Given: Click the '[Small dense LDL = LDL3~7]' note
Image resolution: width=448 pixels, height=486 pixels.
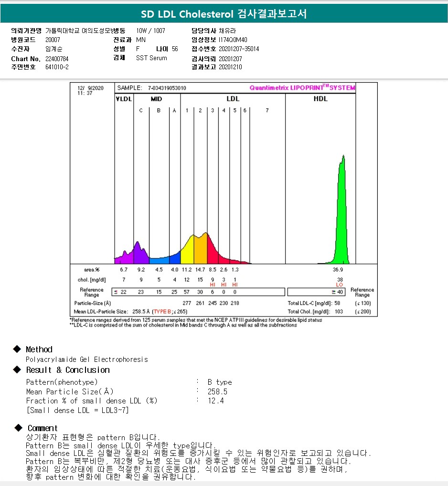Looking at the screenshot, I should (x=77, y=411).
